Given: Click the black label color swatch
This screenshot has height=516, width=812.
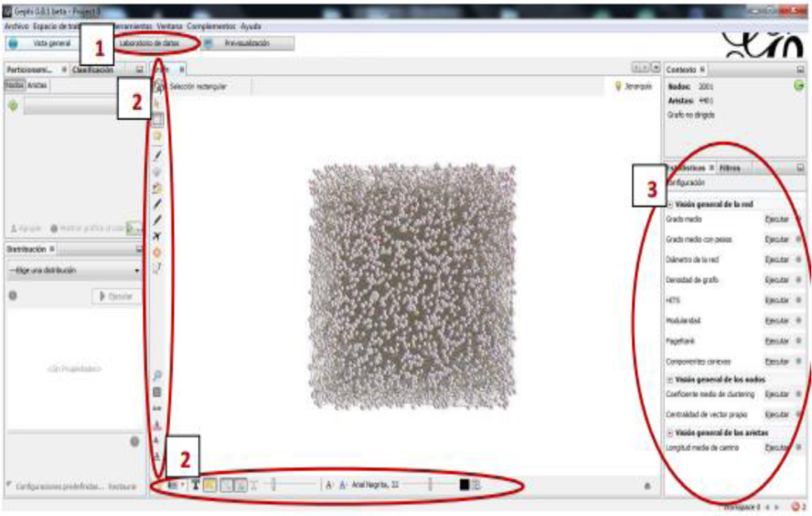Looking at the screenshot, I should click(x=464, y=485).
